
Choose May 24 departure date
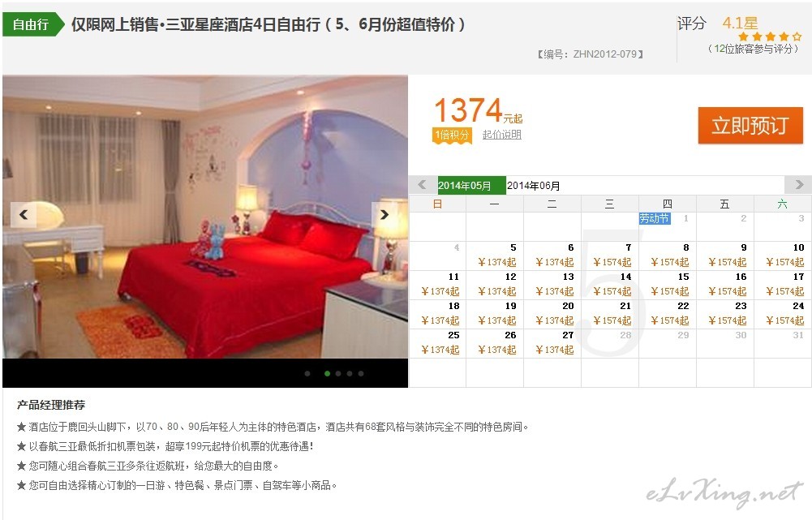pos(783,313)
